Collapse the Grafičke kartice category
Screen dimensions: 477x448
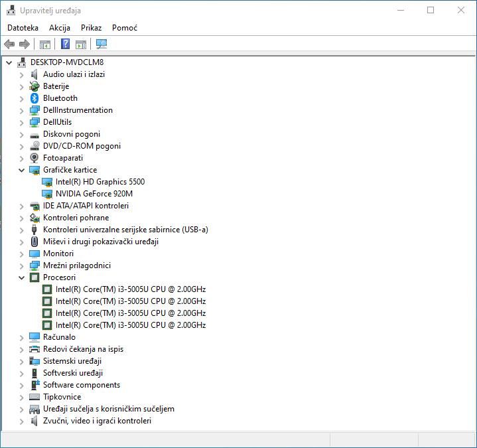point(21,170)
